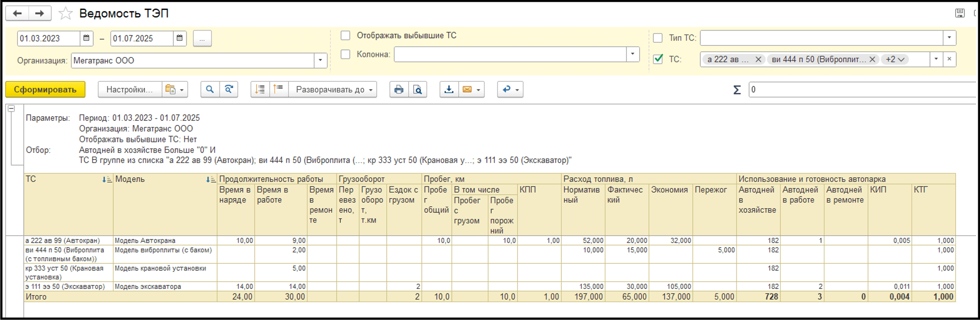Screen dimensions: 980x320
Task: Expand the 'Разворачивать до' dropdown
Action: [334, 89]
